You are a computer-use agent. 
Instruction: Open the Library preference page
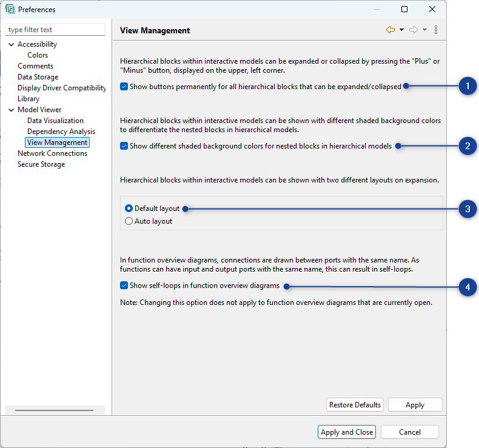click(28, 99)
